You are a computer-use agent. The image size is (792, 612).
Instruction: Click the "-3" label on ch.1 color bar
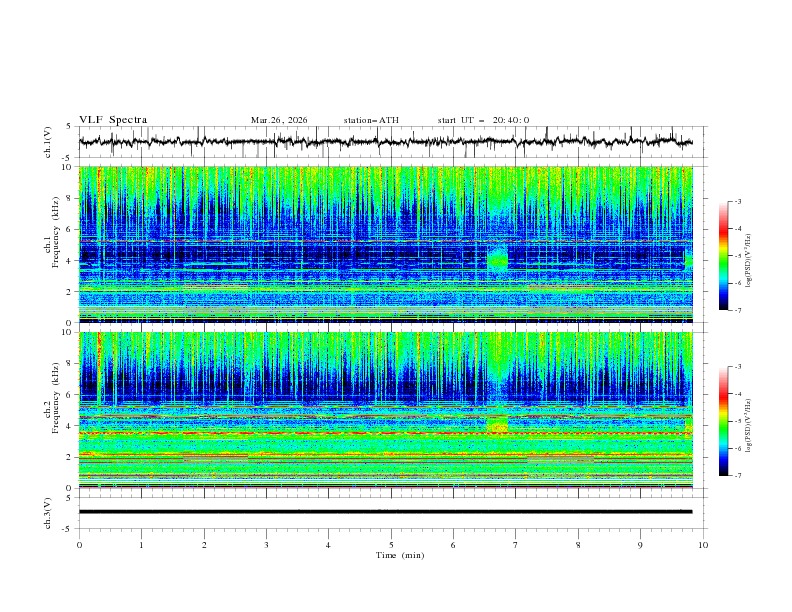tap(737, 201)
